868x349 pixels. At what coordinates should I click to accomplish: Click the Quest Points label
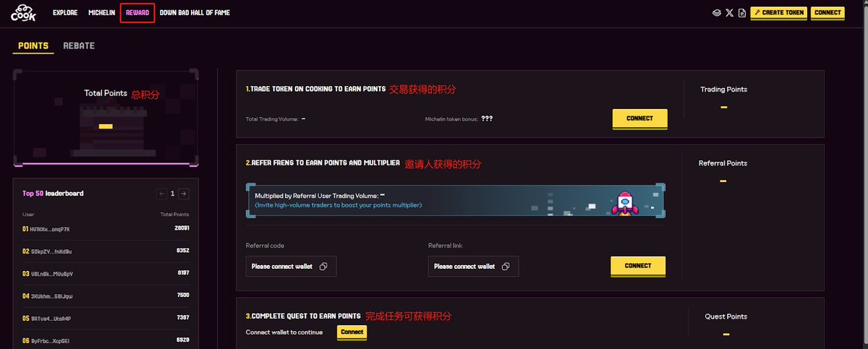coord(726,316)
